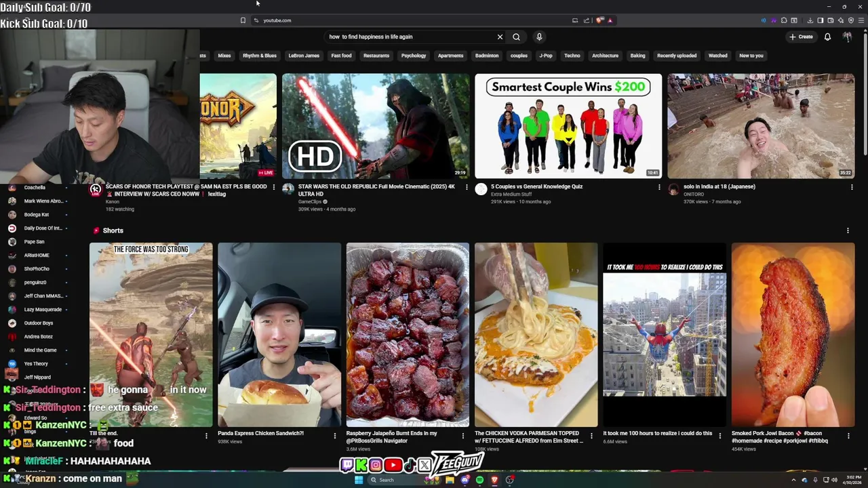Open options for the 100 hours Spider-Man short
The width and height of the screenshot is (868, 488).
click(x=719, y=436)
